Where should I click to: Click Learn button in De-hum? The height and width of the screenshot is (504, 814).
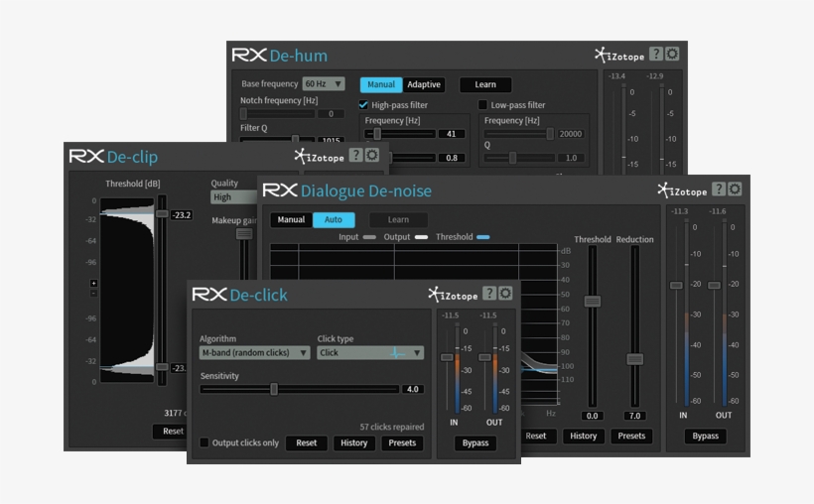(485, 84)
